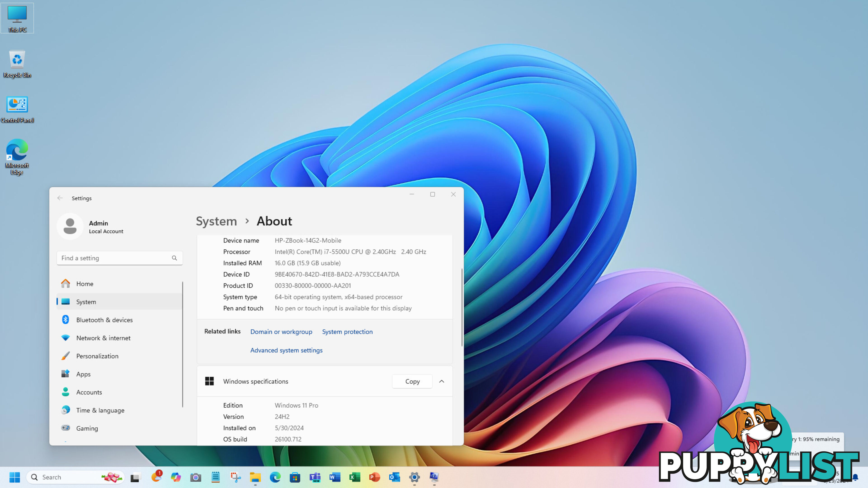Click the Admin account avatar
Screen dimensions: 868x488
coord(70,226)
